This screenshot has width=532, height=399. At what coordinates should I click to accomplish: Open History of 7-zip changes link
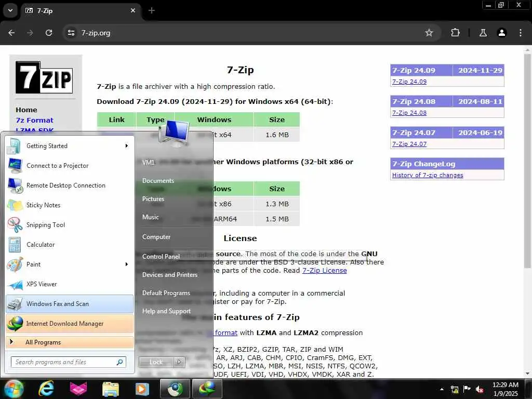428,175
